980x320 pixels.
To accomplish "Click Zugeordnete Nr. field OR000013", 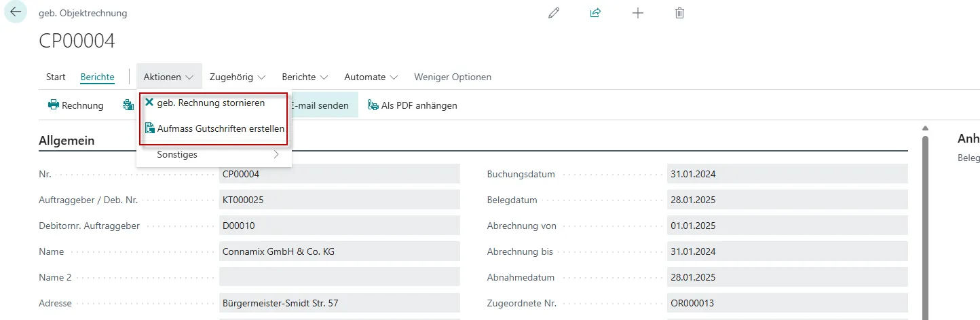I will 787,303.
